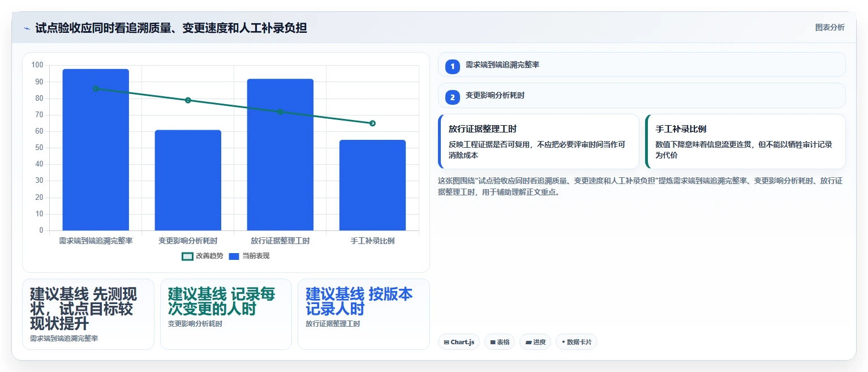Click the x-axis label 变更影响分析耗时
Viewport: 868px width, 372px height.
click(188, 241)
